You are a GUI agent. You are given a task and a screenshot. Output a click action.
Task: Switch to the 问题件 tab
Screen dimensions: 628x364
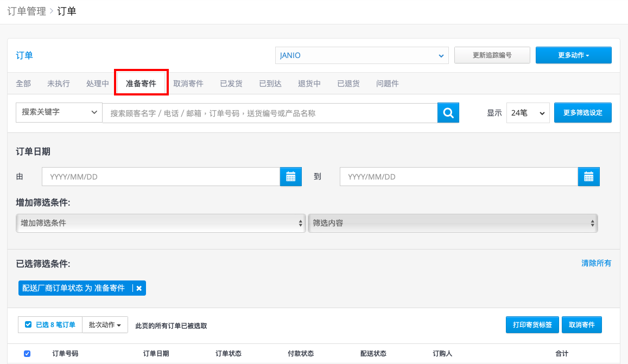coord(388,84)
